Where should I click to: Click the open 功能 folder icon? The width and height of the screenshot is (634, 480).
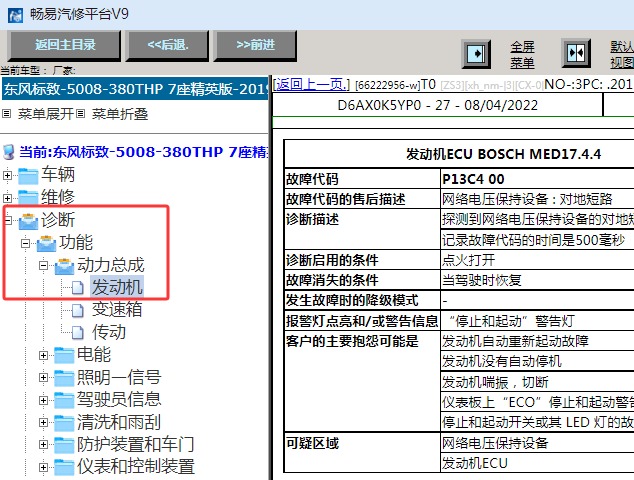46,243
